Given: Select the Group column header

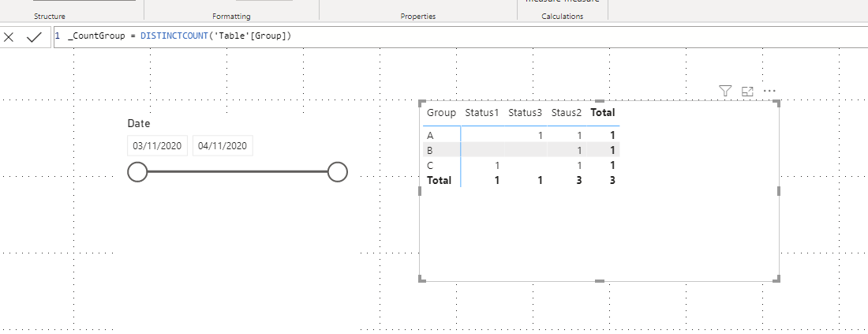Looking at the screenshot, I should point(441,113).
